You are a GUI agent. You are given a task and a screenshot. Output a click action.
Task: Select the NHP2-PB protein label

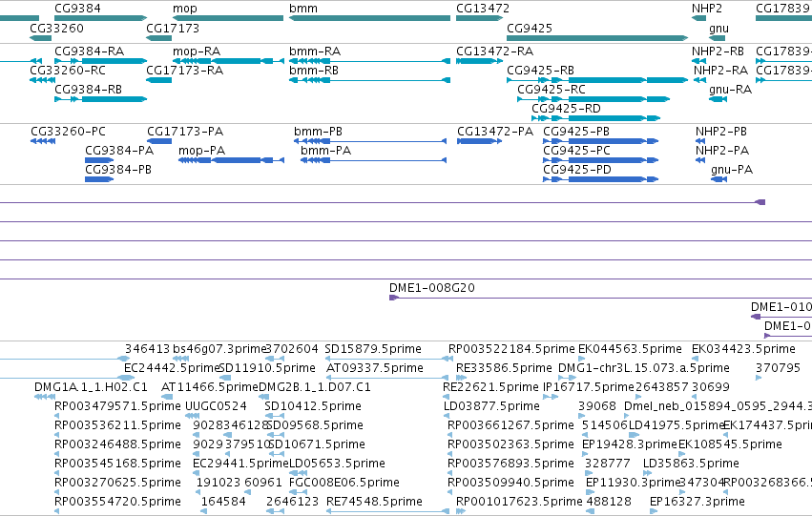(x=720, y=131)
